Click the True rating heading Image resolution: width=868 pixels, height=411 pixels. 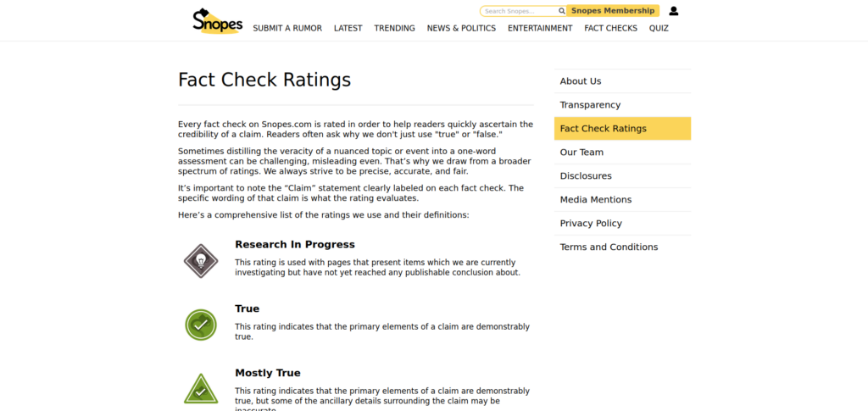coord(247,308)
